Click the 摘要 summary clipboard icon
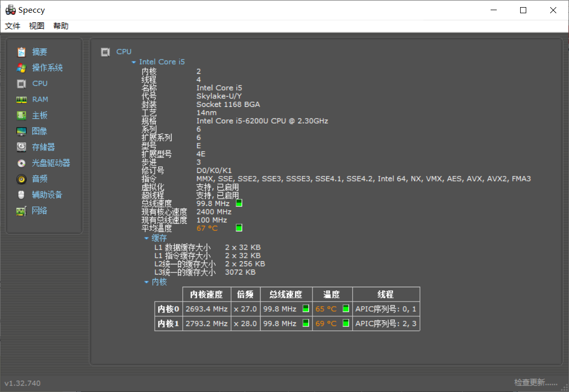This screenshot has height=392, width=569. click(21, 52)
